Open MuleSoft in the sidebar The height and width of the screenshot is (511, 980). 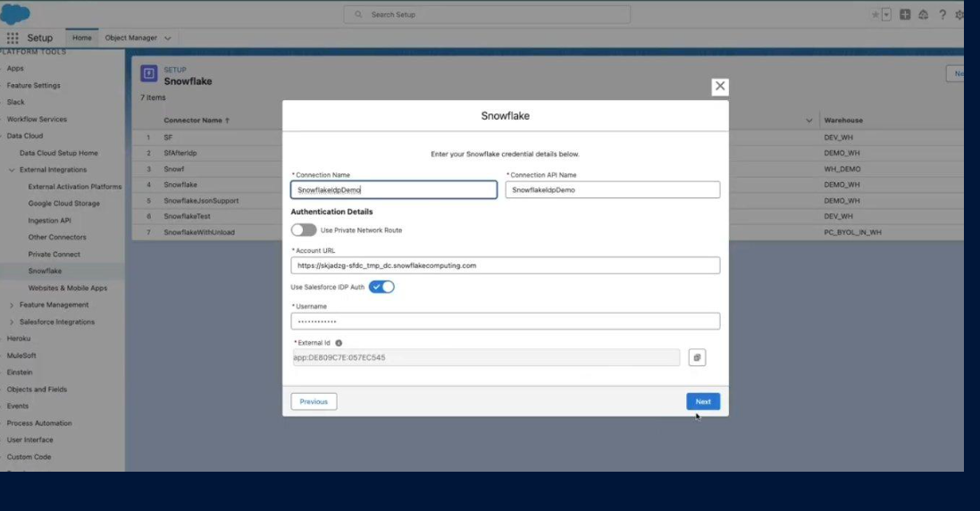pos(21,356)
